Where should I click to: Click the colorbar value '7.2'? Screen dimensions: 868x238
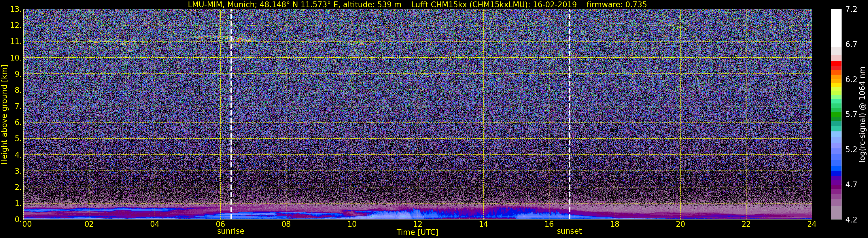(x=851, y=10)
